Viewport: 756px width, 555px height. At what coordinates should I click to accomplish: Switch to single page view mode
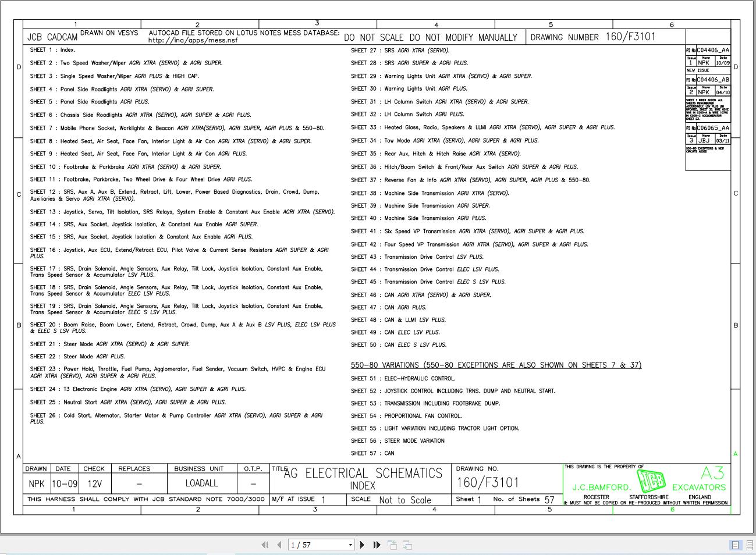(735, 545)
